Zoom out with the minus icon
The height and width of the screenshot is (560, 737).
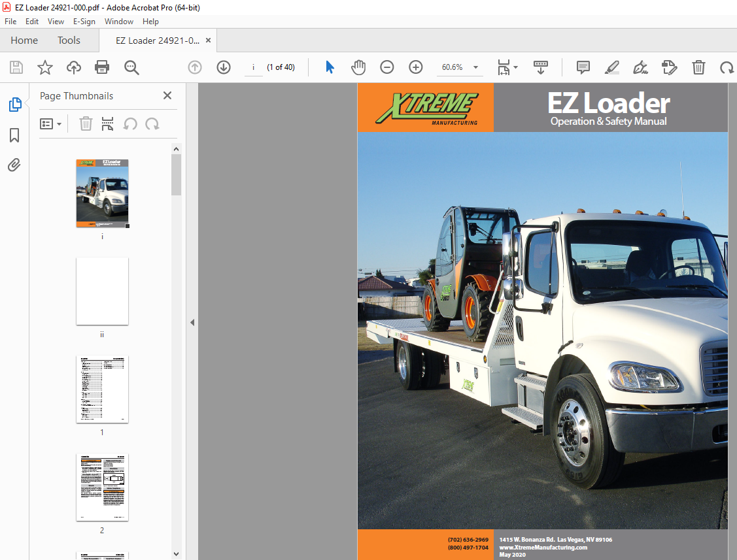click(387, 67)
